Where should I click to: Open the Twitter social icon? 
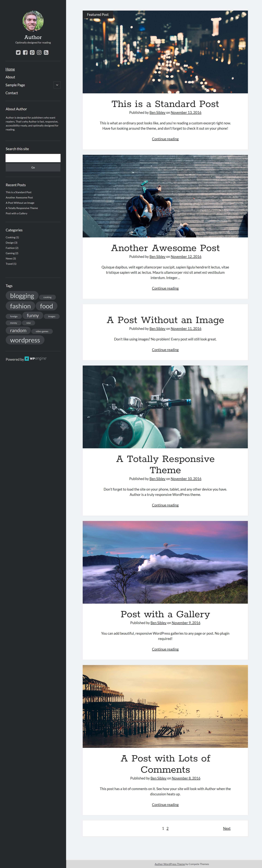(18, 53)
